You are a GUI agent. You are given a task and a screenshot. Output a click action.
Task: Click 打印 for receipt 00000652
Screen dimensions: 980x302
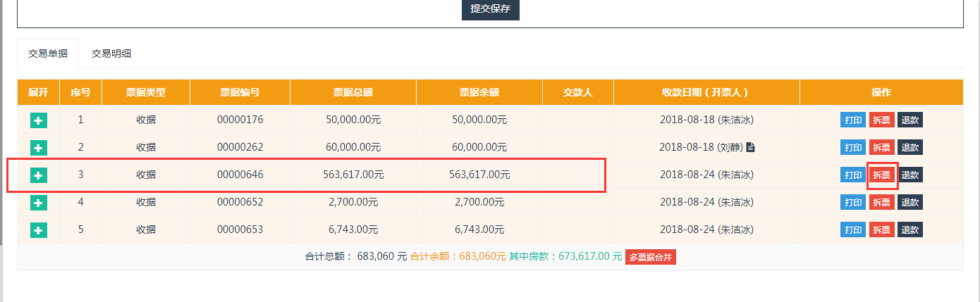[852, 203]
